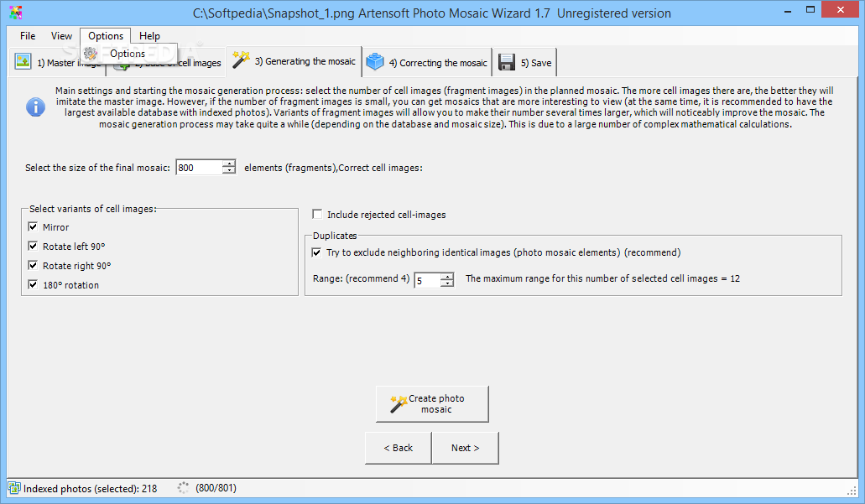Minimize the Photo Mosaic Wizard window

pos(788,10)
